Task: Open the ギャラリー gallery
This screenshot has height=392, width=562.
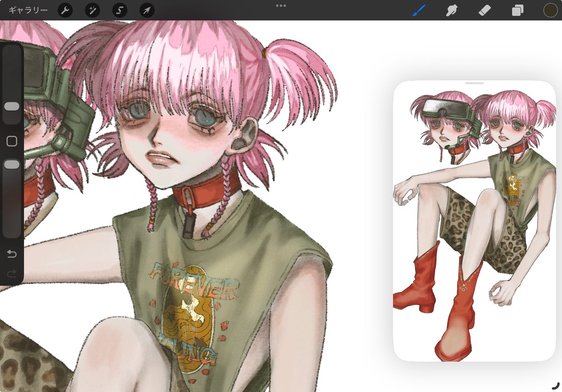Action: pos(28,10)
